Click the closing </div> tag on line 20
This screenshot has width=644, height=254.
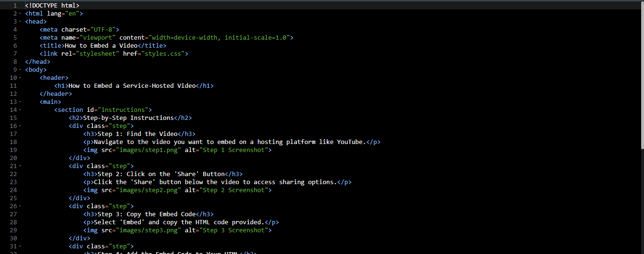(x=79, y=158)
